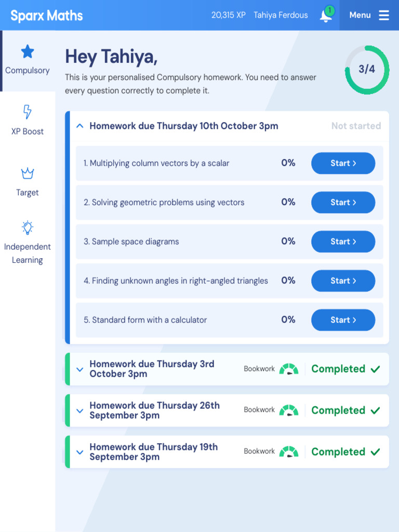The width and height of the screenshot is (399, 532).
Task: Collapse the Homework due 10th October section
Action: pos(80,126)
